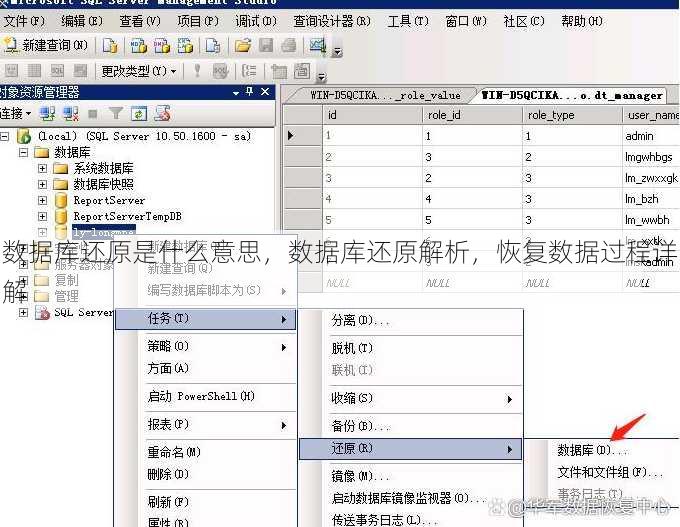Click the Database Engine Query icon
The height and width of the screenshot is (527, 680).
click(x=110, y=45)
